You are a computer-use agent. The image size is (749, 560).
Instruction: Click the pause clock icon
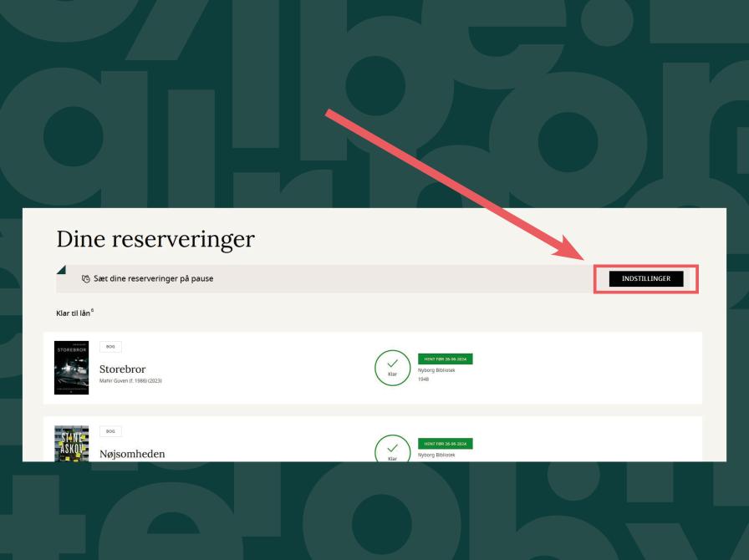(x=86, y=279)
